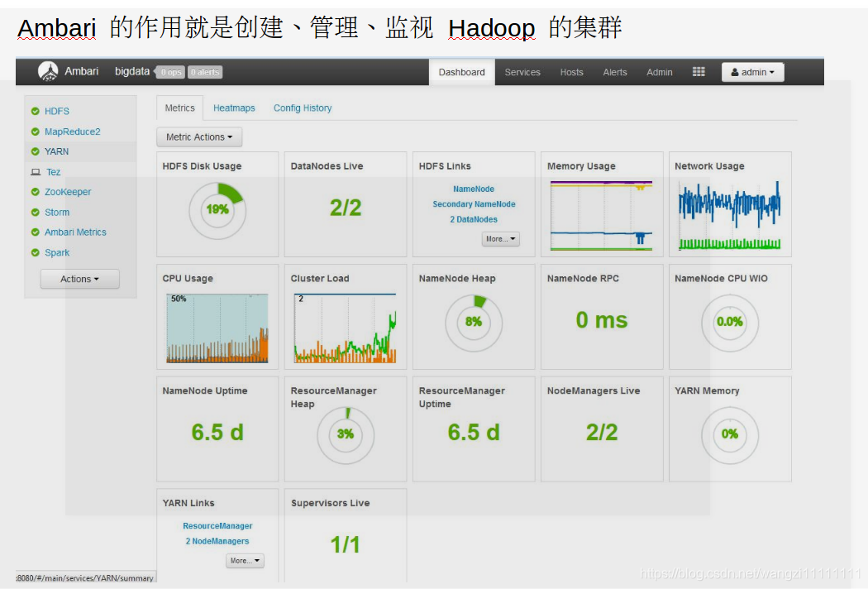Open ZooKeeper service in sidebar
Viewport: 868px width, 589px height.
coord(68,192)
